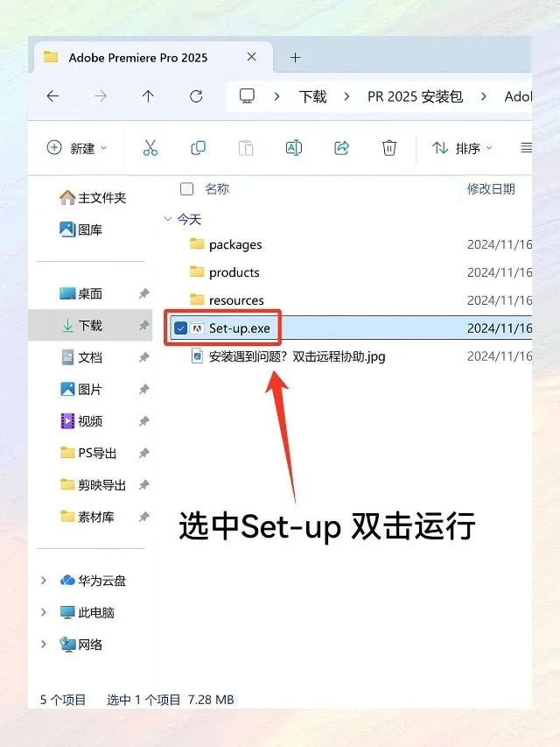Navigate to PR 2025 安装包 breadcrumb

point(415,96)
